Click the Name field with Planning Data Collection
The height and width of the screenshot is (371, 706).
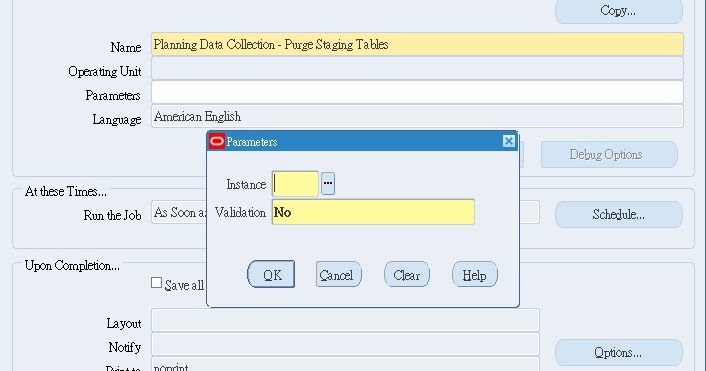pyautogui.click(x=417, y=44)
